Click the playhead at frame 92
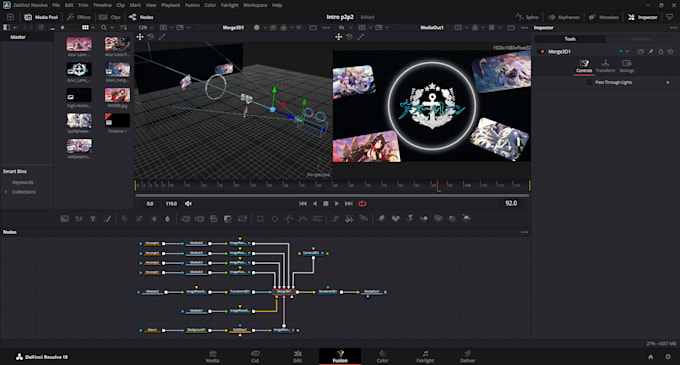Screen dimensions: 680x365 click(x=438, y=186)
